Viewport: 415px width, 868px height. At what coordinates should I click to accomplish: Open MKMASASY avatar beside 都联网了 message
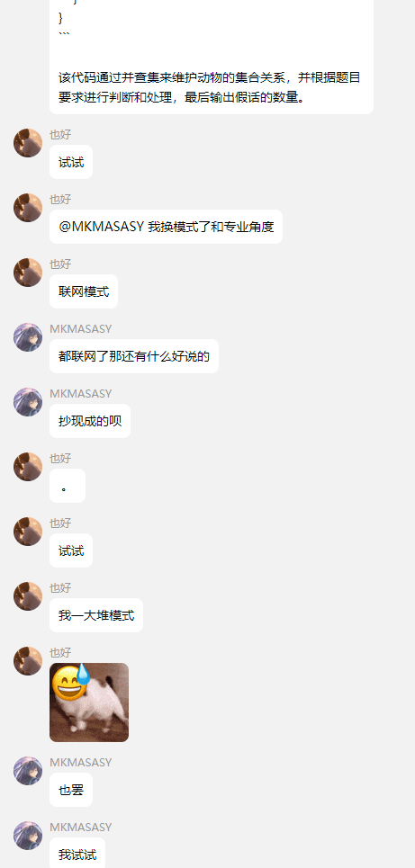(x=28, y=337)
